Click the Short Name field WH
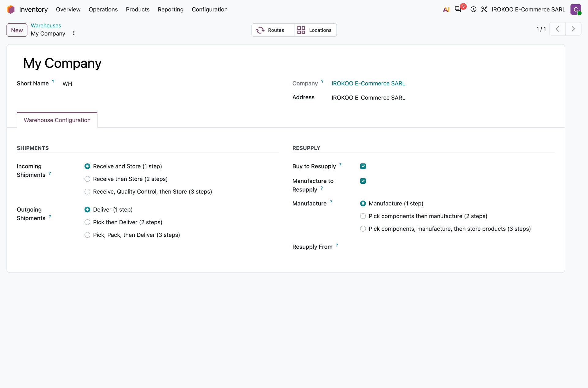This screenshot has width=588, height=388. tap(67, 84)
